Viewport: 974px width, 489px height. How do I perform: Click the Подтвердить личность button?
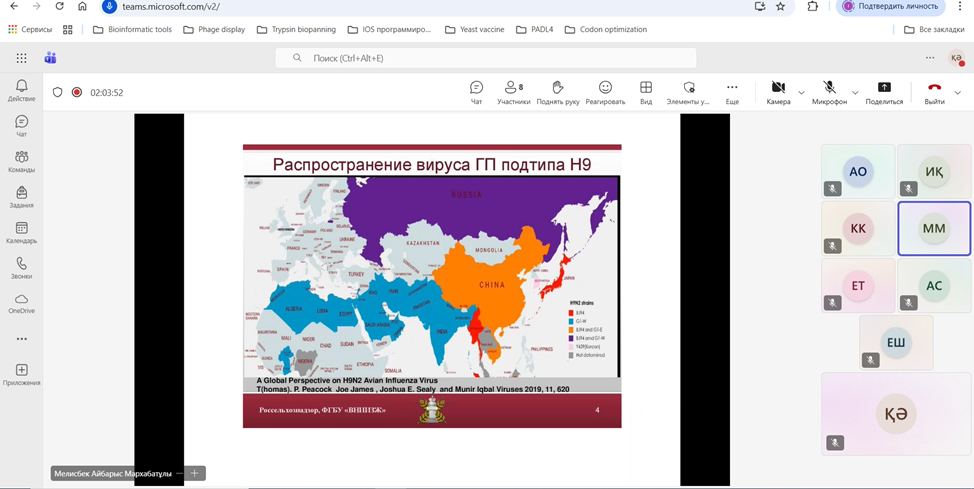pos(890,7)
